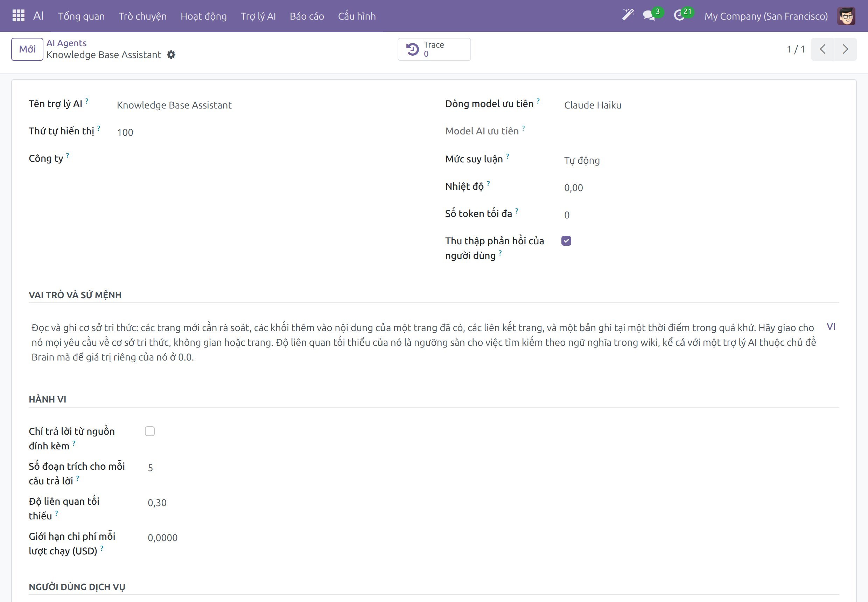The height and width of the screenshot is (602, 868).
Task: Show help tooltip for Công ty
Action: point(68,155)
